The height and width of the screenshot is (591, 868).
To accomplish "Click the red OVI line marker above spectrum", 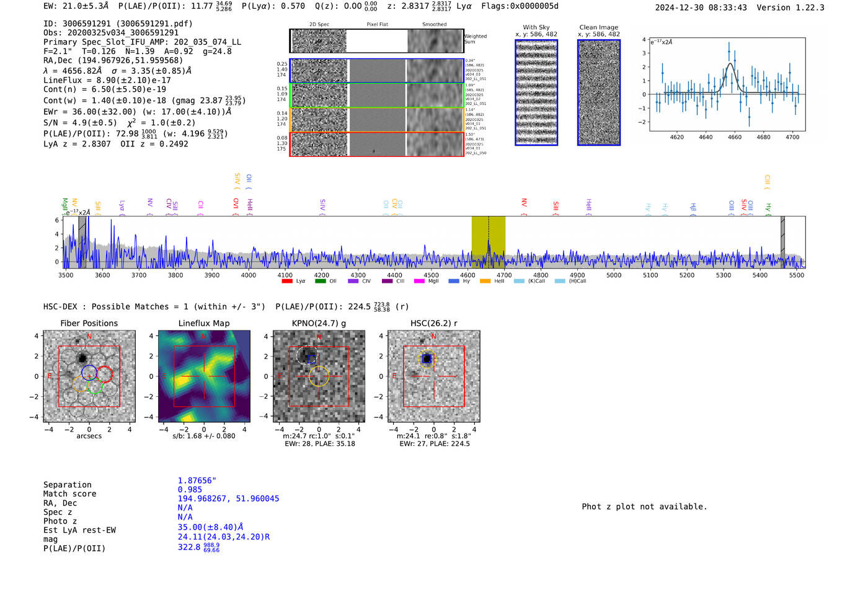I will [236, 207].
